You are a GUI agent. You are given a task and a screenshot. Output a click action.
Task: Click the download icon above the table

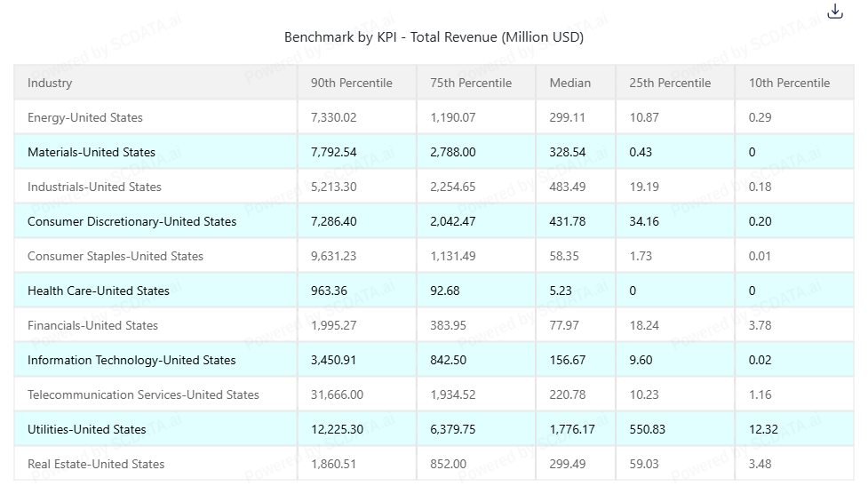click(x=834, y=12)
